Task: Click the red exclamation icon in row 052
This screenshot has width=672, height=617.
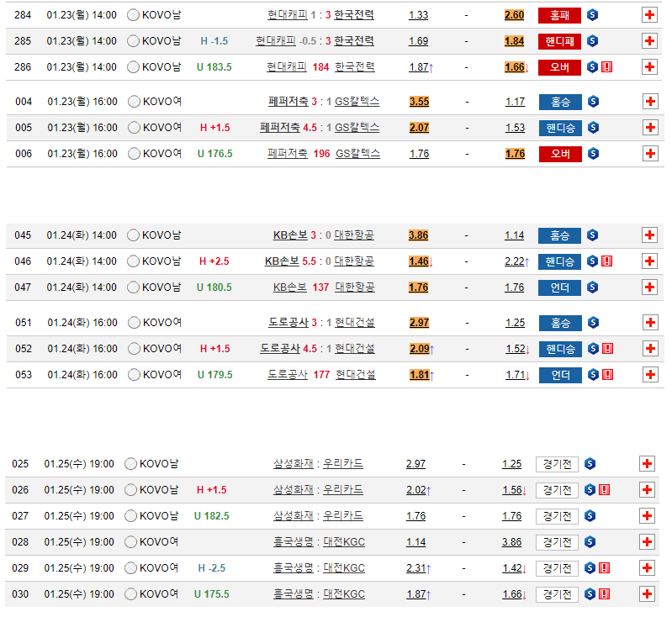Action: (606, 349)
